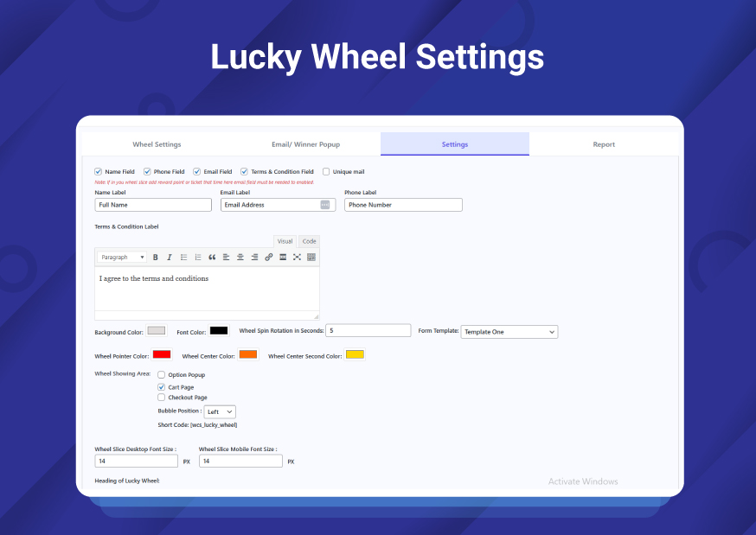The image size is (756, 535).
Task: Pick the red Wheel Pointer Color swatch
Action: click(162, 354)
